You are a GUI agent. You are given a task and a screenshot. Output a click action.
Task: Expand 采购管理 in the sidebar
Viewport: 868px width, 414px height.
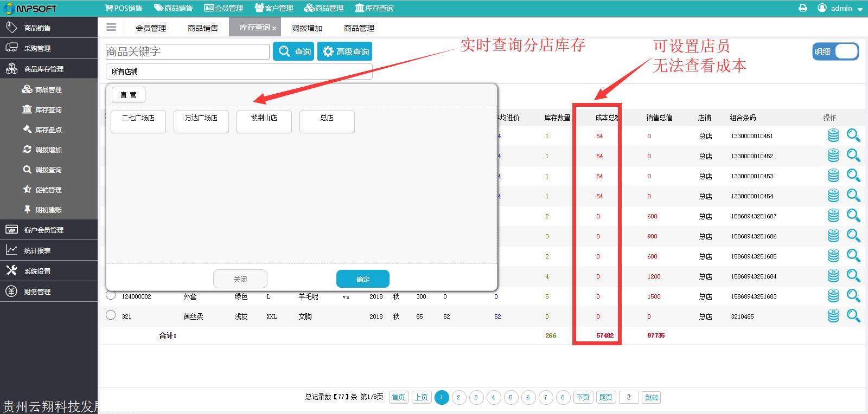click(x=49, y=48)
